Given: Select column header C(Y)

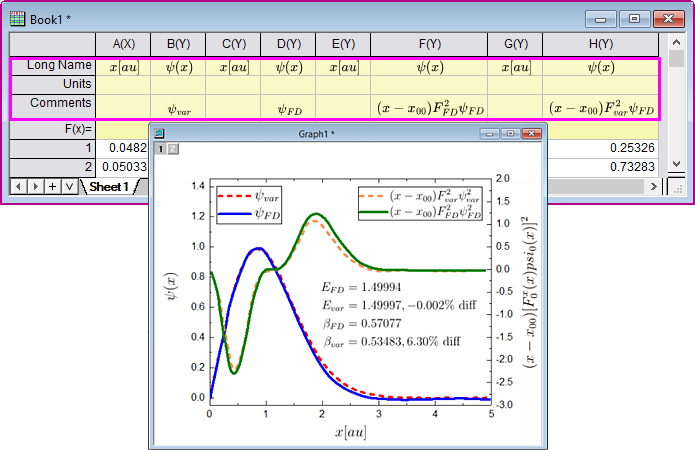Looking at the screenshot, I should point(233,44).
